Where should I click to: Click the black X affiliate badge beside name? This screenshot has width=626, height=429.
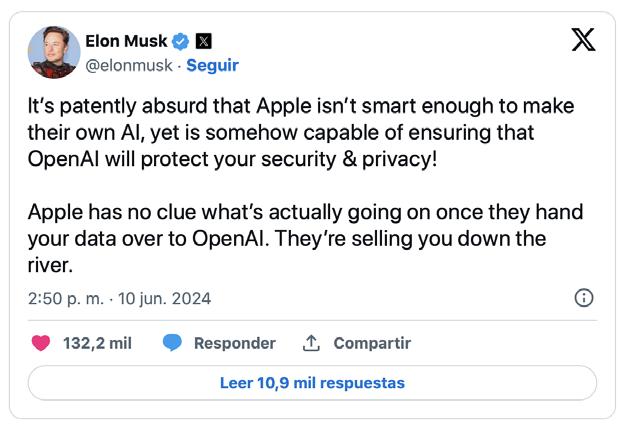tap(203, 41)
